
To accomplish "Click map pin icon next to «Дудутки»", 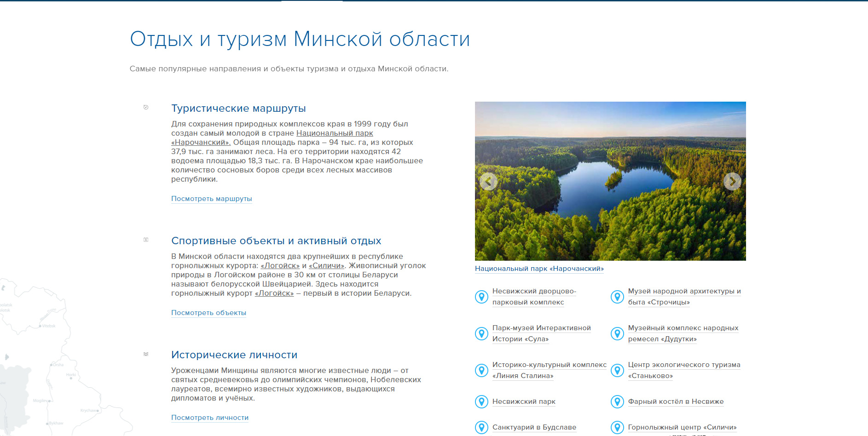I will pos(617,333).
